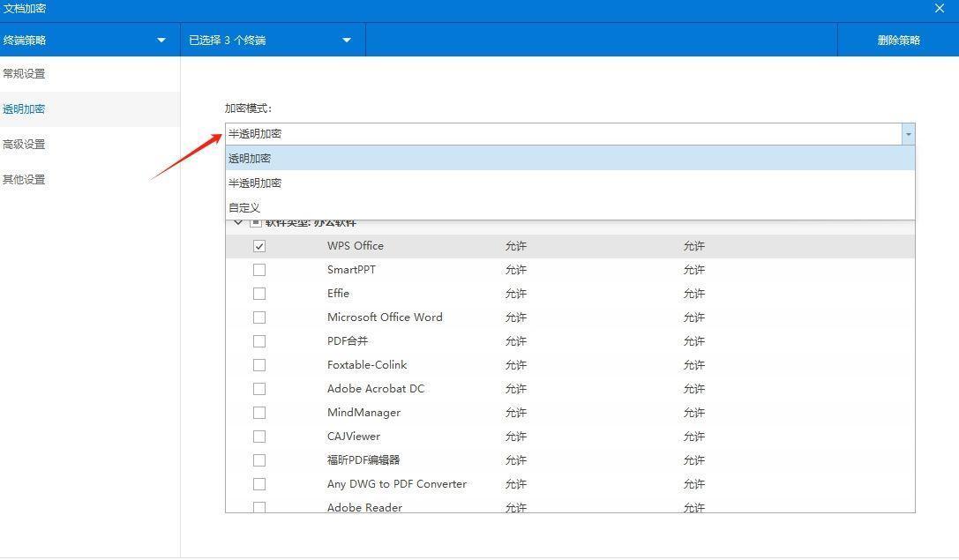This screenshot has height=560, width=959.
Task: Click the 删除策略 button
Action: 898,40
